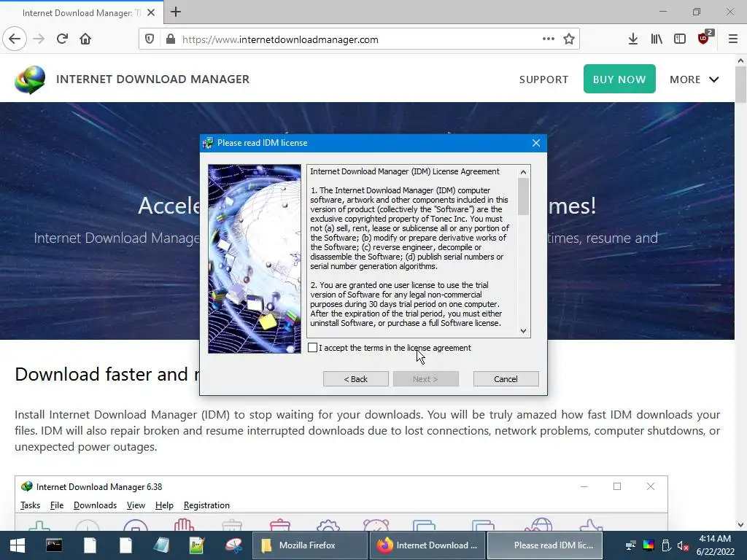Close the 'Please read IDM license' dialog
Screen dimensions: 747x560
click(536, 143)
